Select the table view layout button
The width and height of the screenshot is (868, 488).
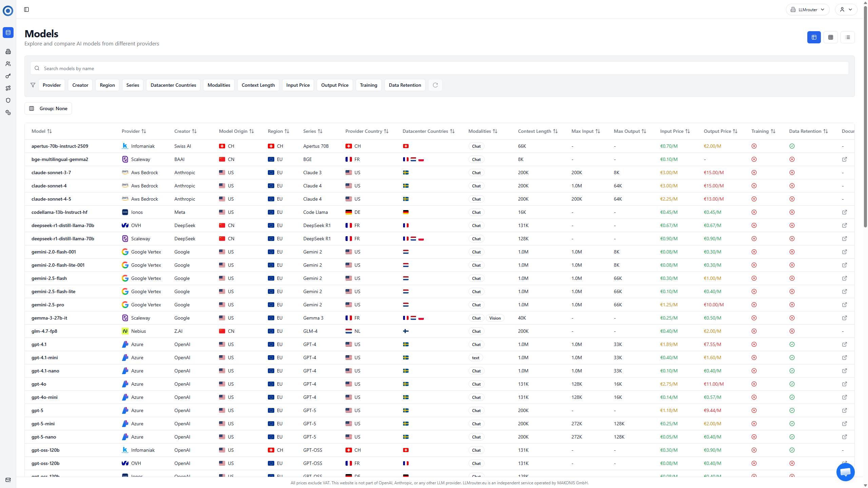814,37
